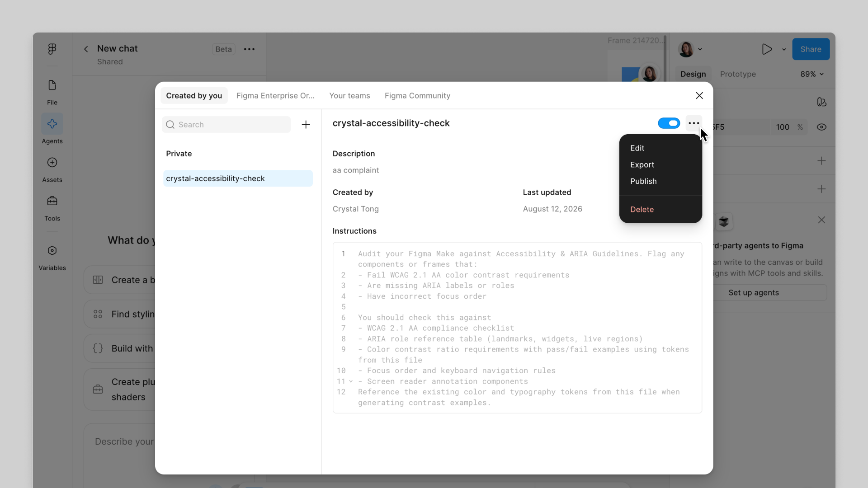Viewport: 868px width, 488px height.
Task: Click the Instructions code editor
Action: 517,328
